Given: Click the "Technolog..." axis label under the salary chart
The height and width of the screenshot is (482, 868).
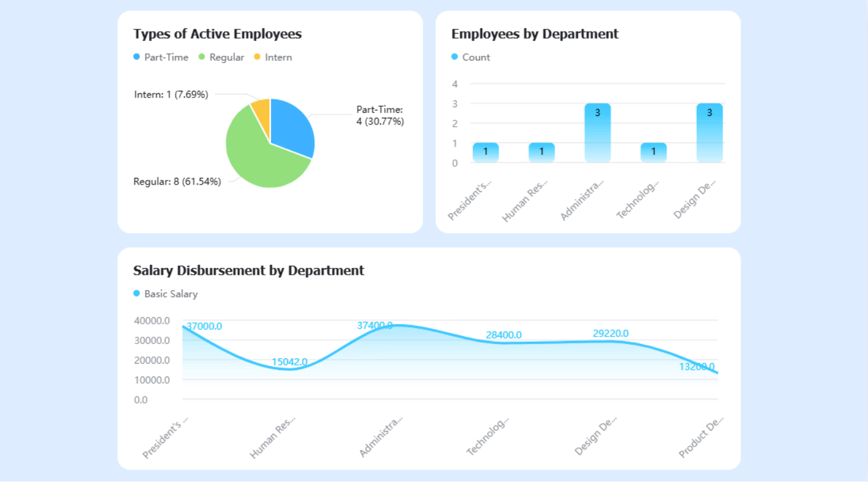Looking at the screenshot, I should [488, 438].
